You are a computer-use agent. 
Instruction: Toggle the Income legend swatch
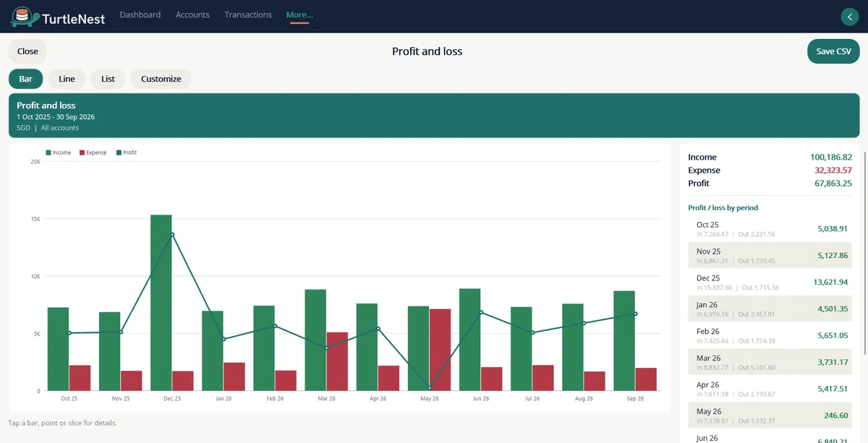coord(48,152)
